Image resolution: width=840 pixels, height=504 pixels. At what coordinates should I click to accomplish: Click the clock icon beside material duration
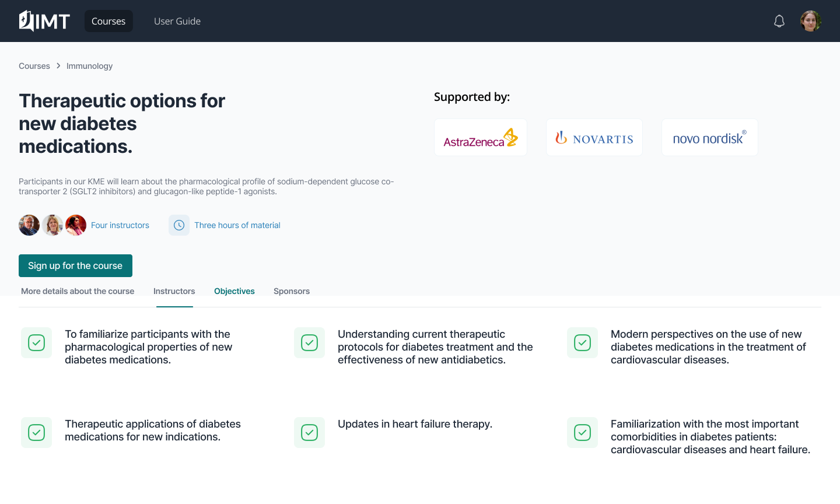pyautogui.click(x=179, y=225)
